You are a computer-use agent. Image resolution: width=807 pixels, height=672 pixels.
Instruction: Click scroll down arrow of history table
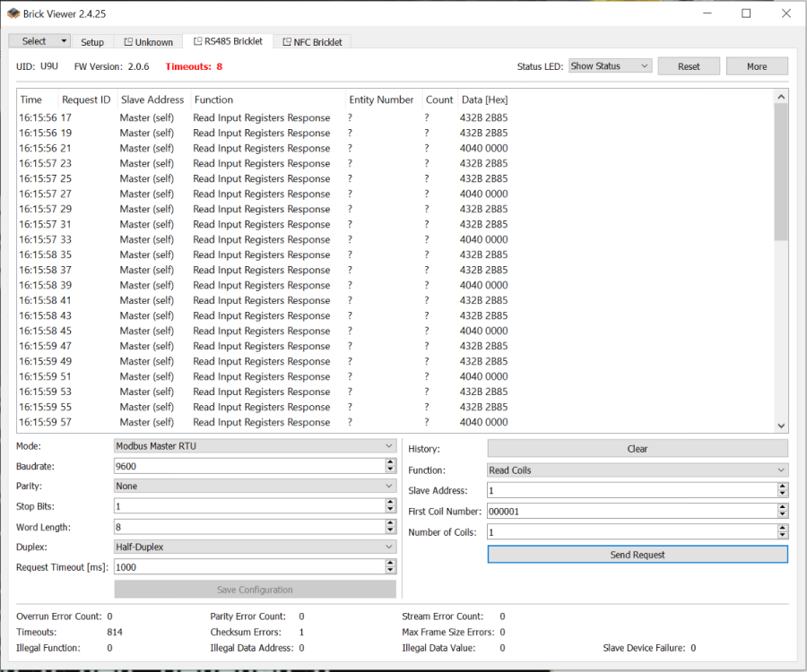[x=781, y=426]
